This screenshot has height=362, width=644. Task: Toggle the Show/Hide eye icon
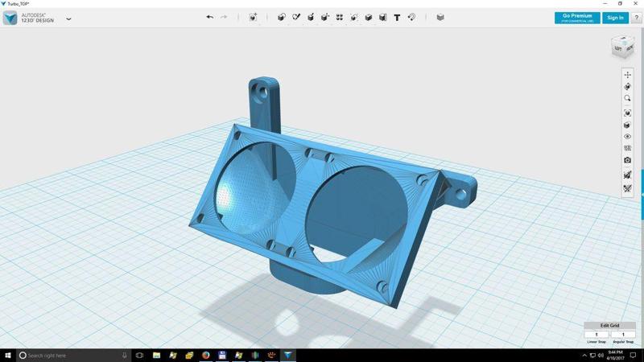tap(627, 137)
